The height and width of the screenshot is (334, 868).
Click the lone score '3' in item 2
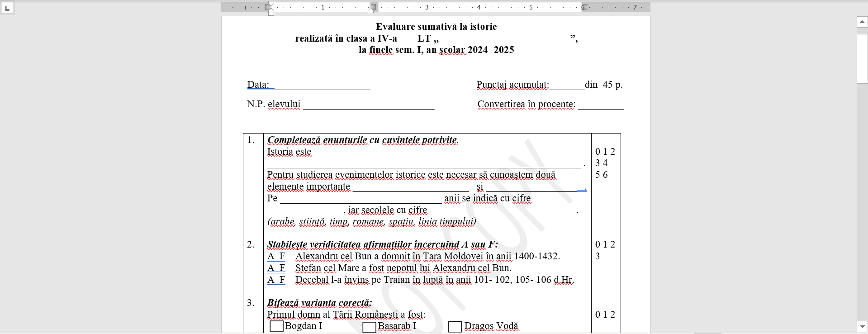598,256
